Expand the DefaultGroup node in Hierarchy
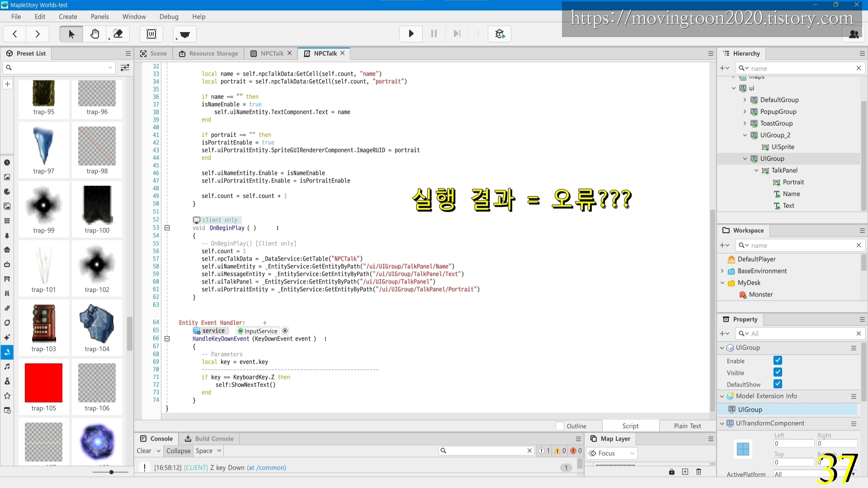 [x=745, y=100]
